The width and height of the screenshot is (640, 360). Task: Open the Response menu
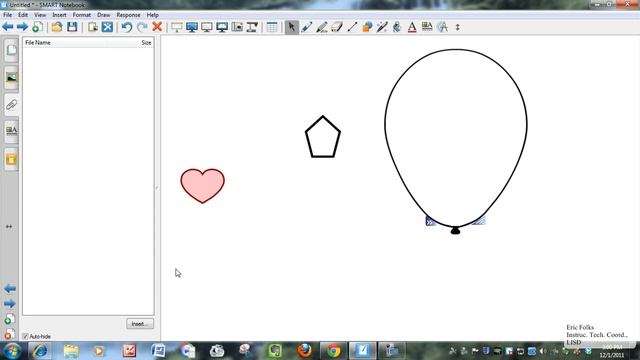128,15
